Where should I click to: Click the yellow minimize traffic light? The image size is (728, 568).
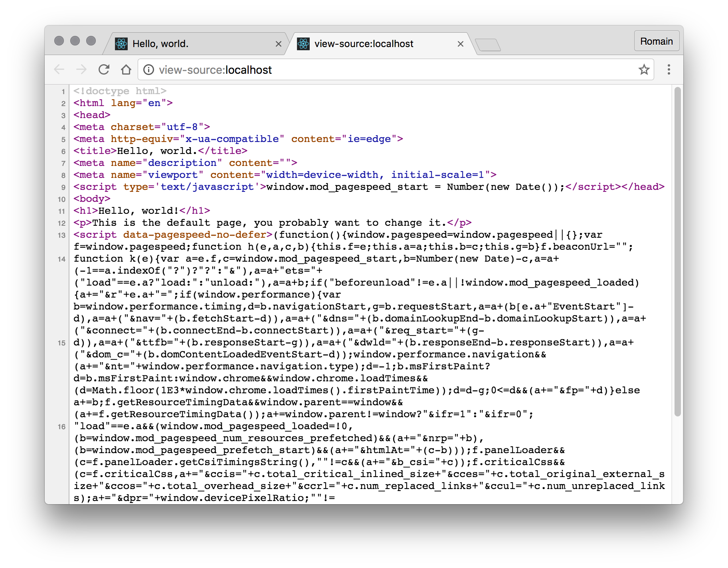pos(75,41)
